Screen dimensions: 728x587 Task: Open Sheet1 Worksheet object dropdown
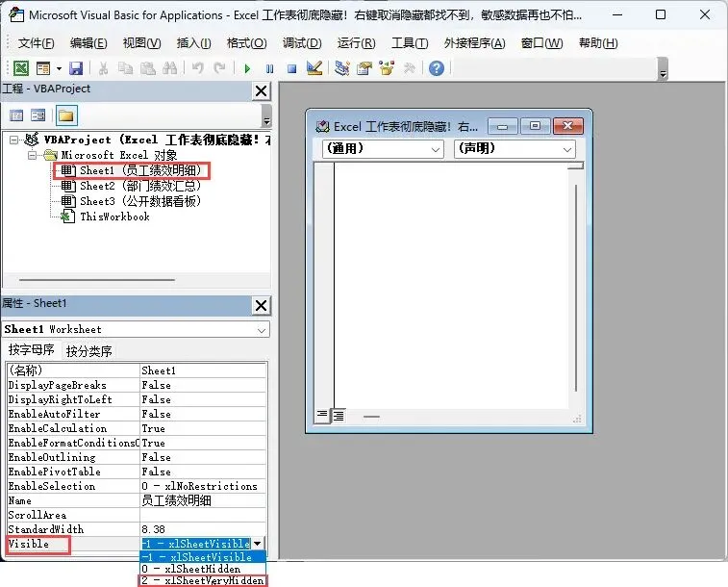coord(262,330)
